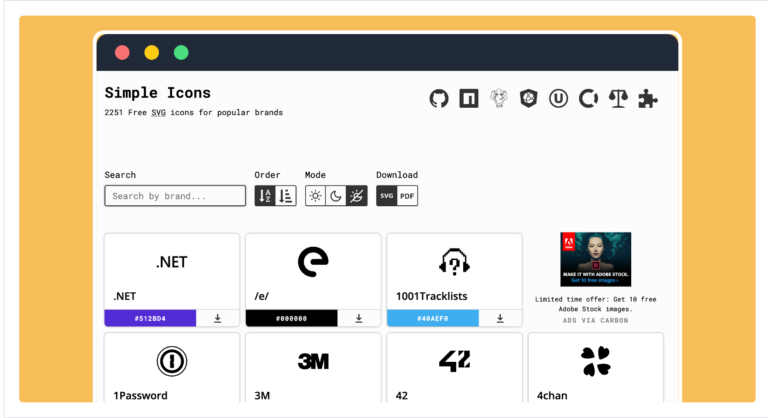Viewport: 768px width, 418px height.
Task: Choose PDF download format
Action: tap(407, 196)
